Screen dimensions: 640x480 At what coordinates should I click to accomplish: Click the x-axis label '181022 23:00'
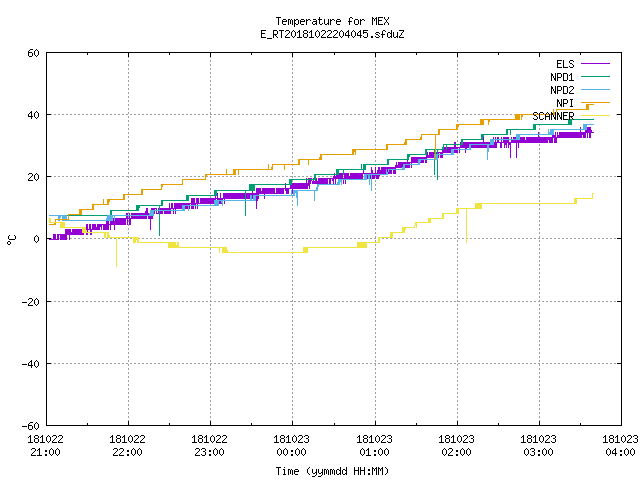click(209, 446)
